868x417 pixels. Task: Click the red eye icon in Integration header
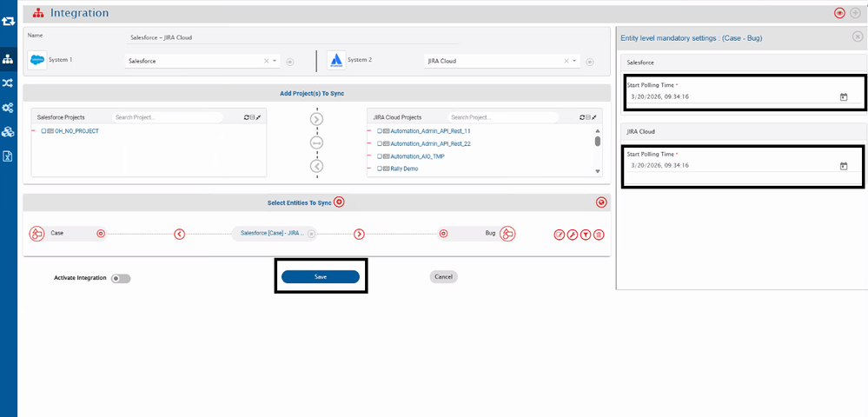[x=840, y=13]
